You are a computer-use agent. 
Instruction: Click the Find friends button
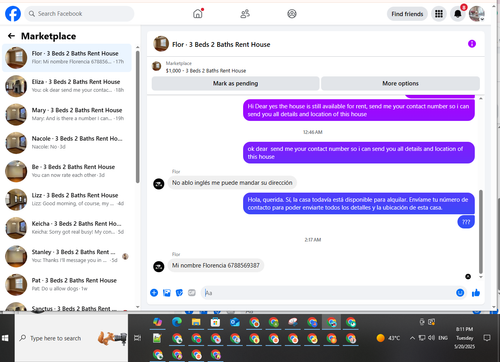(x=407, y=14)
